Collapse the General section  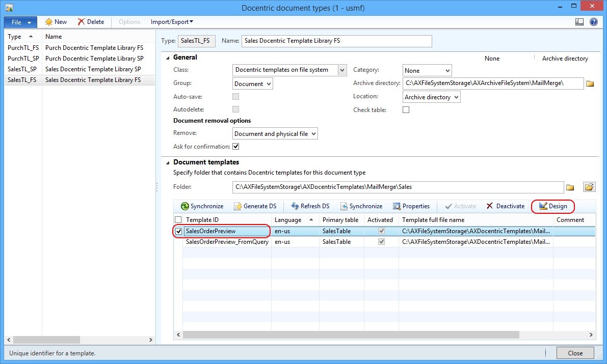[x=168, y=58]
